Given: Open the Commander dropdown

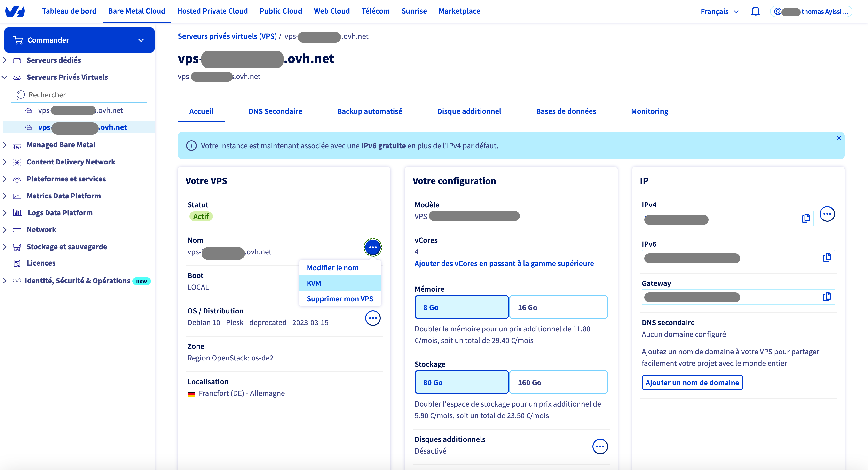Looking at the screenshot, I should coord(79,40).
